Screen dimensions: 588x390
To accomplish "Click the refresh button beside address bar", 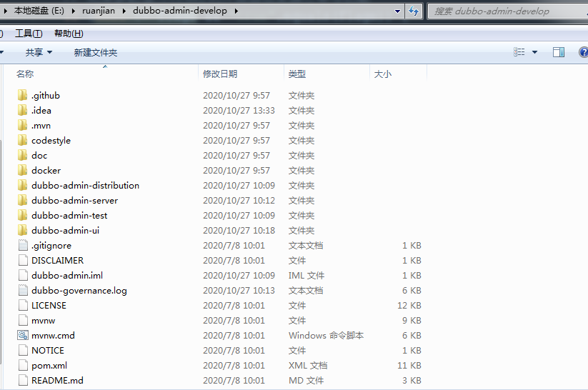I will (x=414, y=11).
